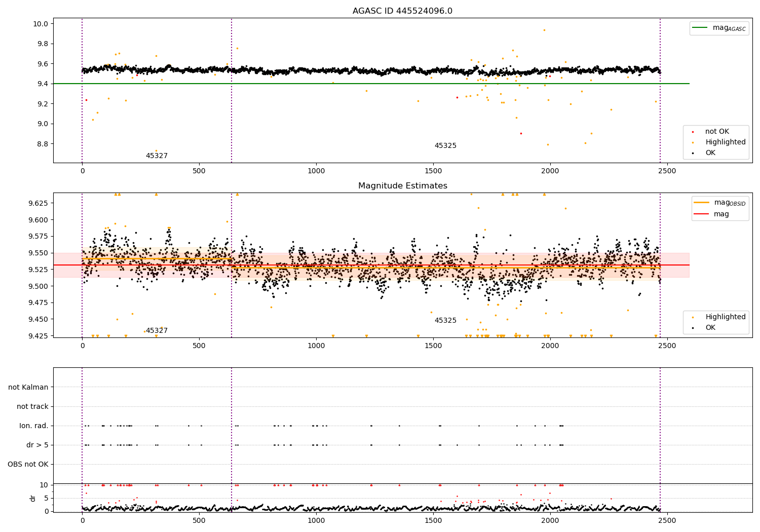Click the mag OBSID legend label
The image size is (760, 532).
pos(730,203)
